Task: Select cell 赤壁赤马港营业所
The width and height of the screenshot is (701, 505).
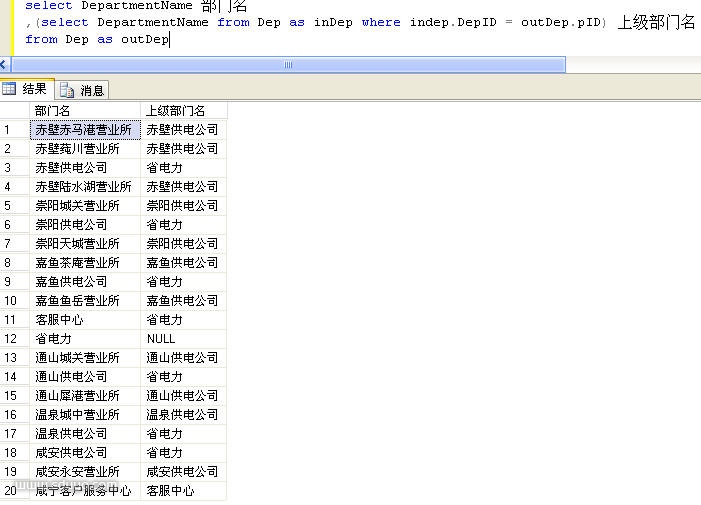Action: [x=85, y=130]
